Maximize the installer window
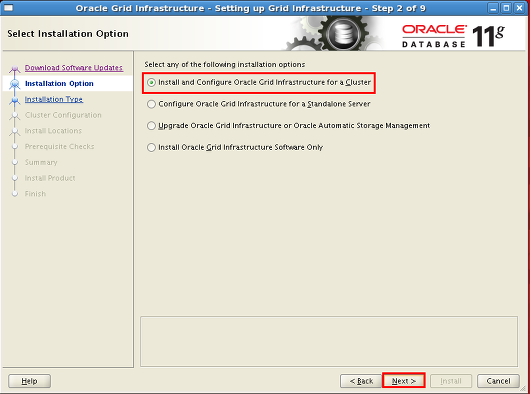The width and height of the screenshot is (530, 394). coord(506,8)
